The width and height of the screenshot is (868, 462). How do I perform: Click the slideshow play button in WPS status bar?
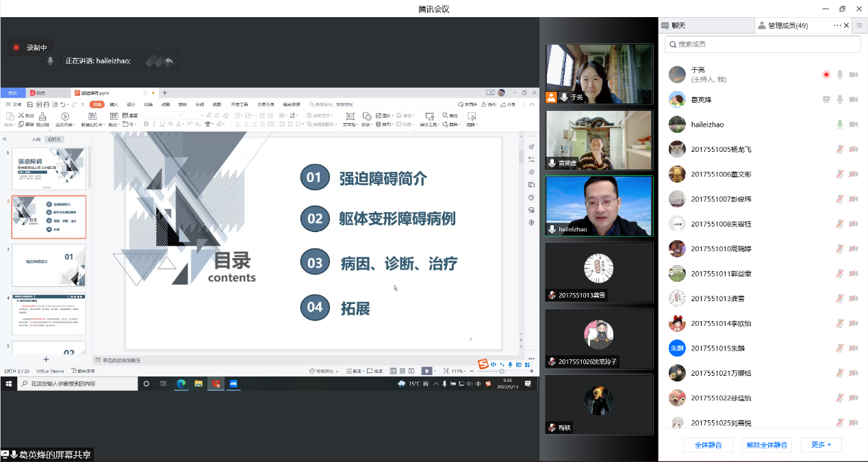tap(426, 371)
